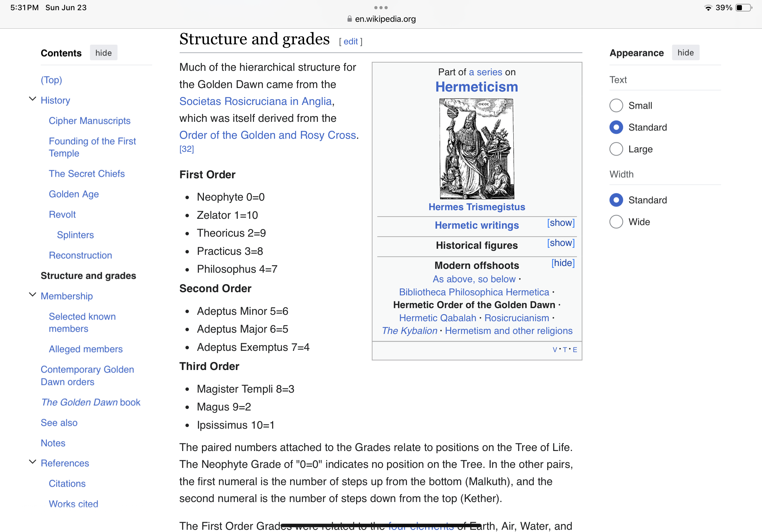Screen dimensions: 762x532
Task: Jump to Golden Age section
Action: 74,194
